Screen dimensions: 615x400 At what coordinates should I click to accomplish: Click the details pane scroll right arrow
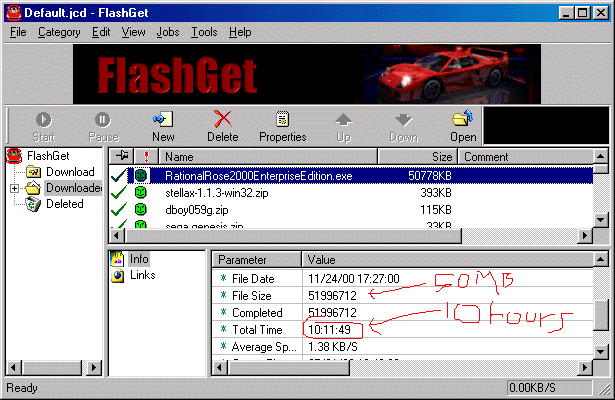click(x=585, y=368)
